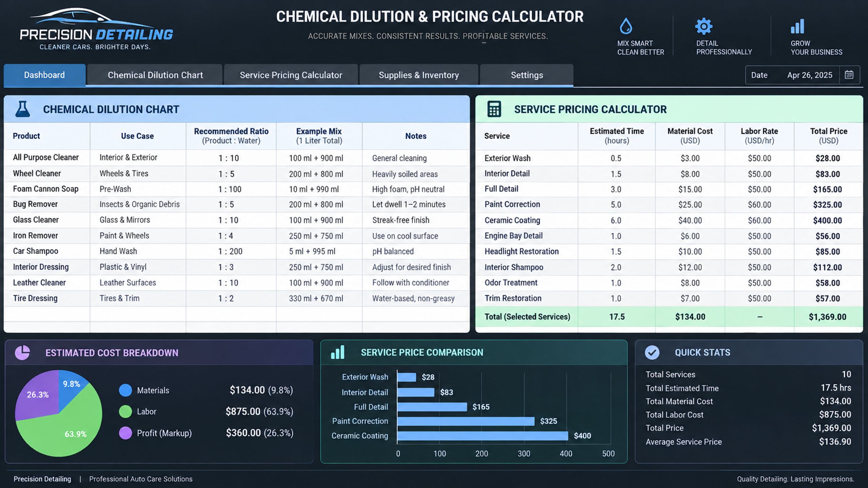Click the bar chart icon in Price Comparison

tap(338, 352)
